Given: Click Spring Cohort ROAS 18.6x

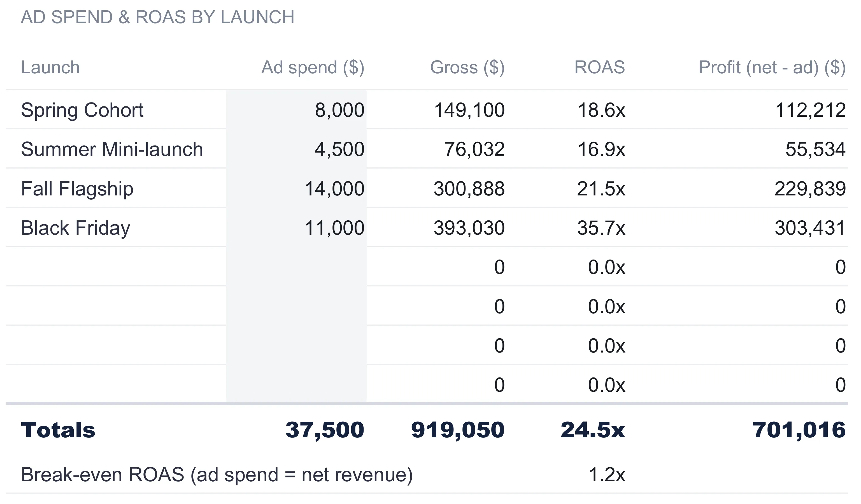Looking at the screenshot, I should [x=601, y=110].
